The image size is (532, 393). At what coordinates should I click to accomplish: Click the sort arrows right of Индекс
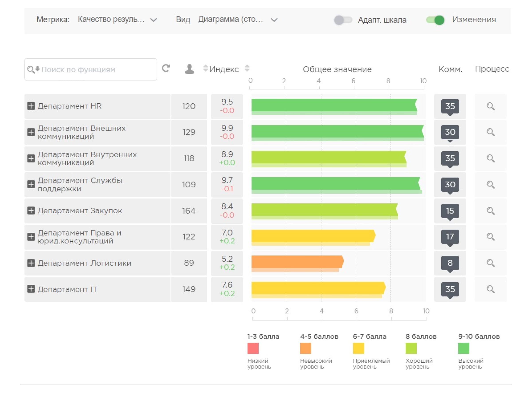click(x=247, y=68)
